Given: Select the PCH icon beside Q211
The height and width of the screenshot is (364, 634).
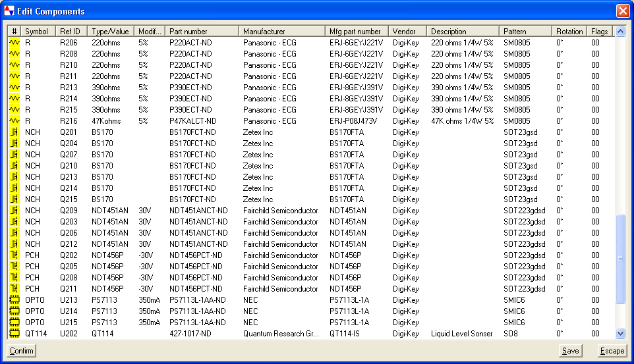Looking at the screenshot, I should click(14, 288).
